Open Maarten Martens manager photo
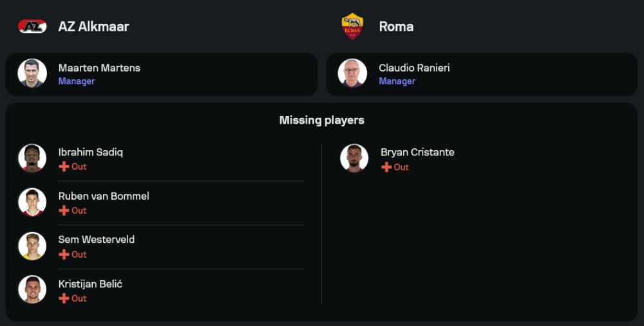The height and width of the screenshot is (326, 644). 32,73
